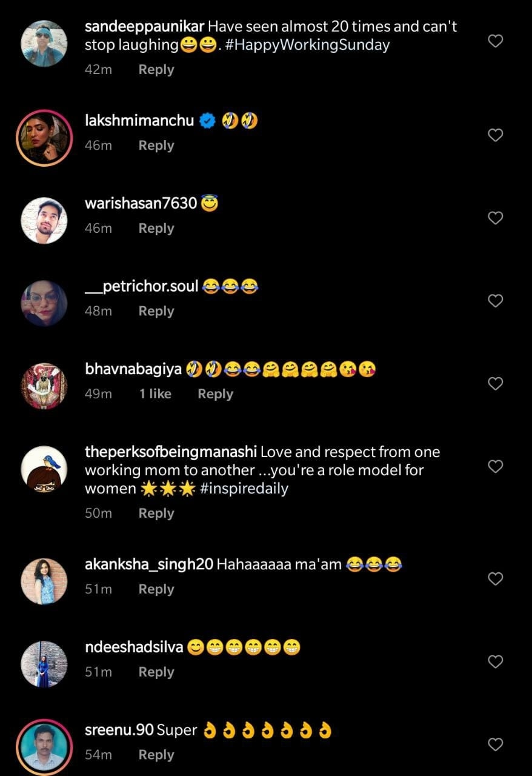Like bhavnabagiya's emoji comment
The image size is (532, 776).
[x=496, y=384]
